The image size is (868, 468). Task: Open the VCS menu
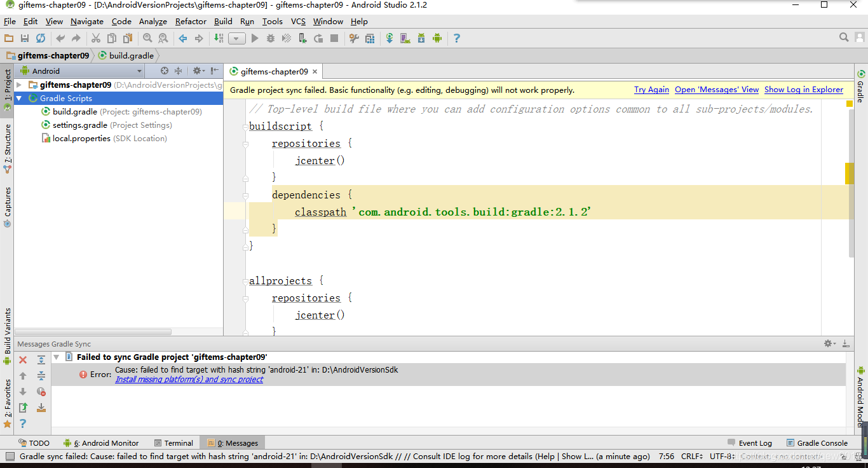point(298,21)
